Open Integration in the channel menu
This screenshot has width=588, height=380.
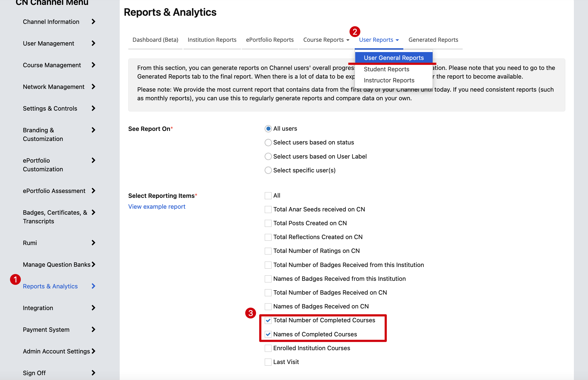pyautogui.click(x=38, y=308)
